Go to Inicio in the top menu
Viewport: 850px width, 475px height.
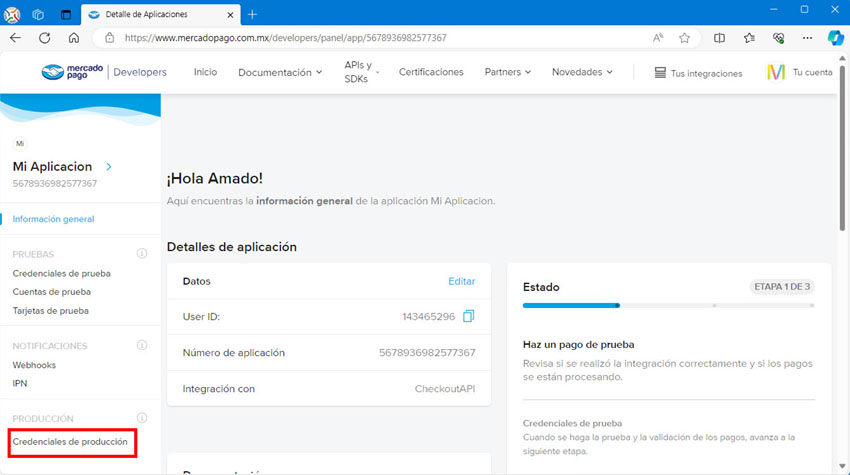coord(205,72)
